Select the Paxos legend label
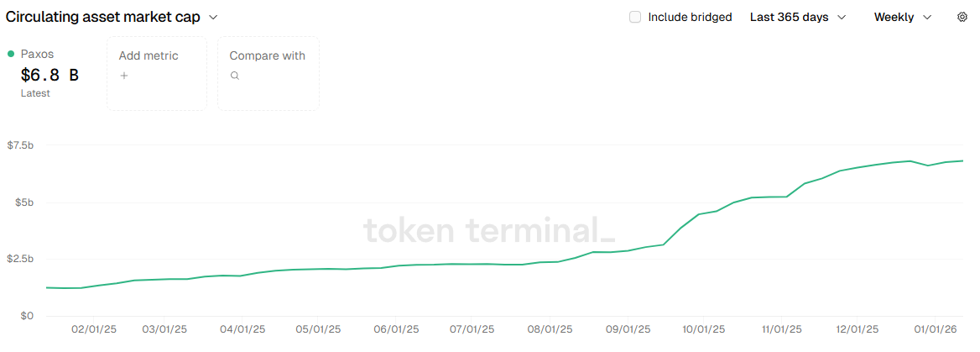Viewport: 980px width, 352px height. pos(37,54)
